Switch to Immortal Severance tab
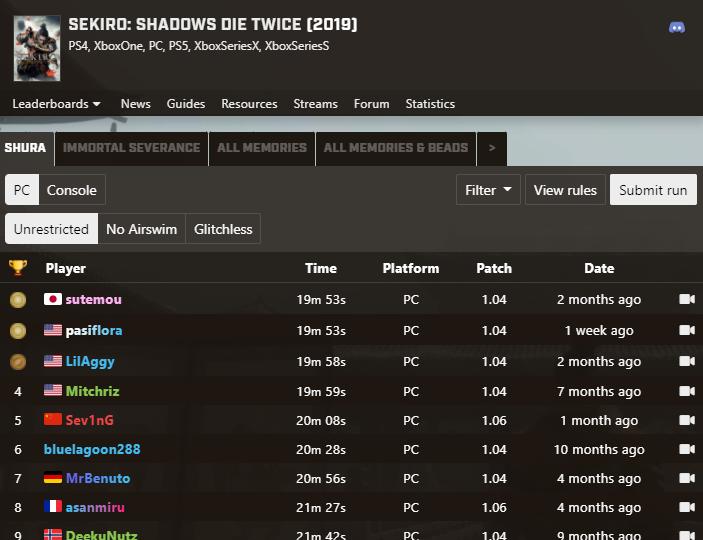This screenshot has width=703, height=540. [x=131, y=148]
